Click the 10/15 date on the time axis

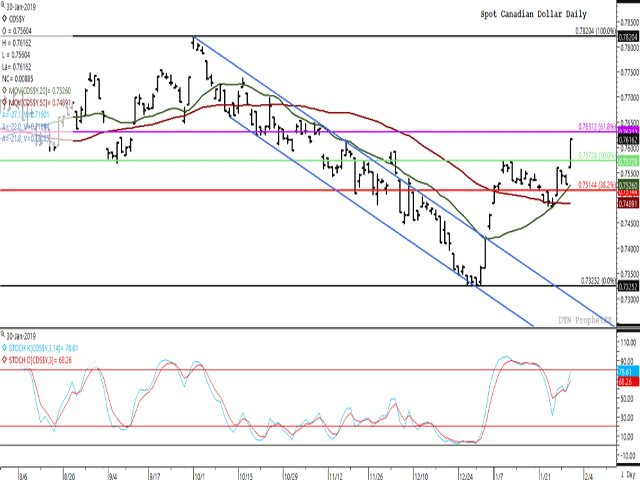coord(246,476)
